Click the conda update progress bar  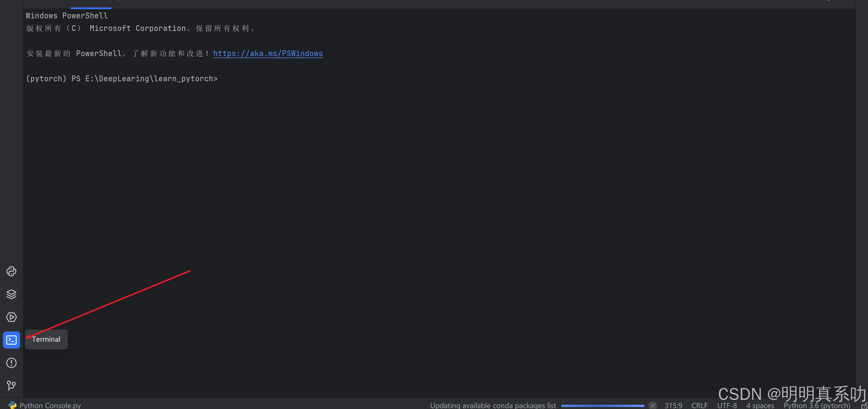pyautogui.click(x=603, y=406)
